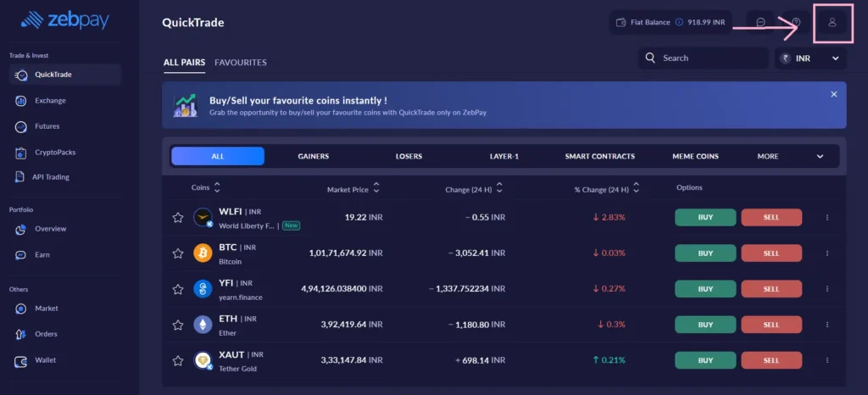This screenshot has height=395, width=868.
Task: Open the user profile icon
Action: click(x=832, y=23)
